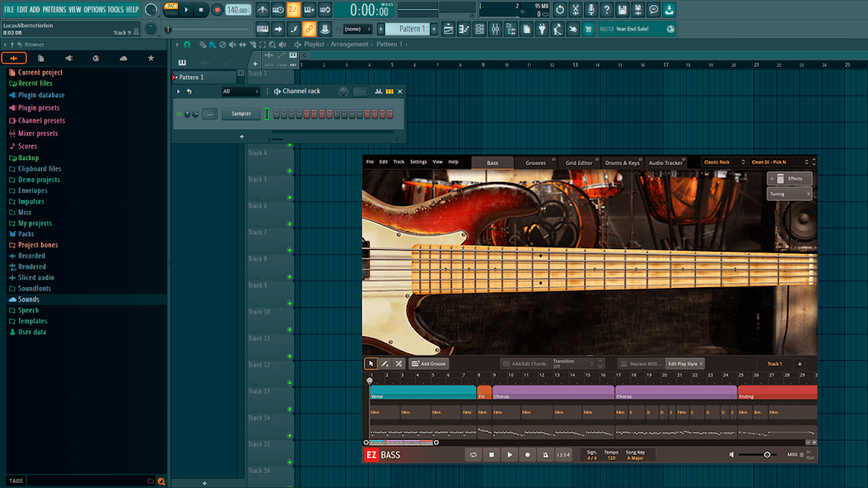The width and height of the screenshot is (868, 488).
Task: Stop the FL Studio transport
Action: click(201, 9)
